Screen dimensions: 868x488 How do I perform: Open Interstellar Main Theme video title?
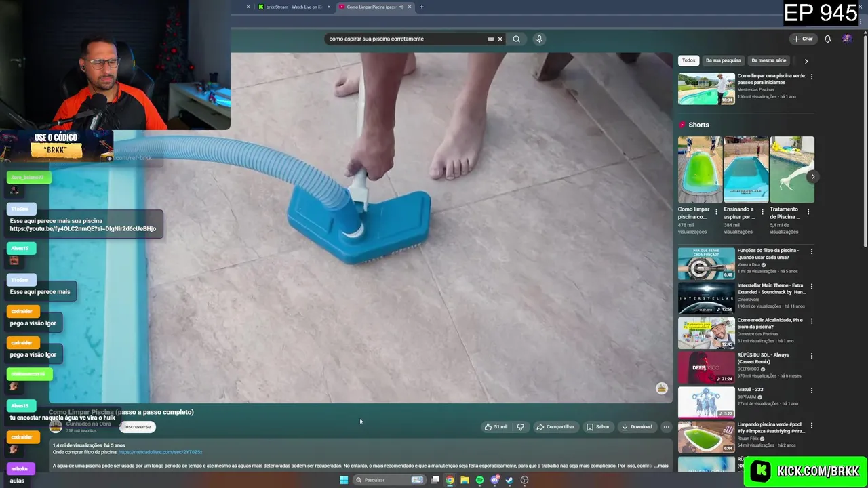click(x=771, y=289)
